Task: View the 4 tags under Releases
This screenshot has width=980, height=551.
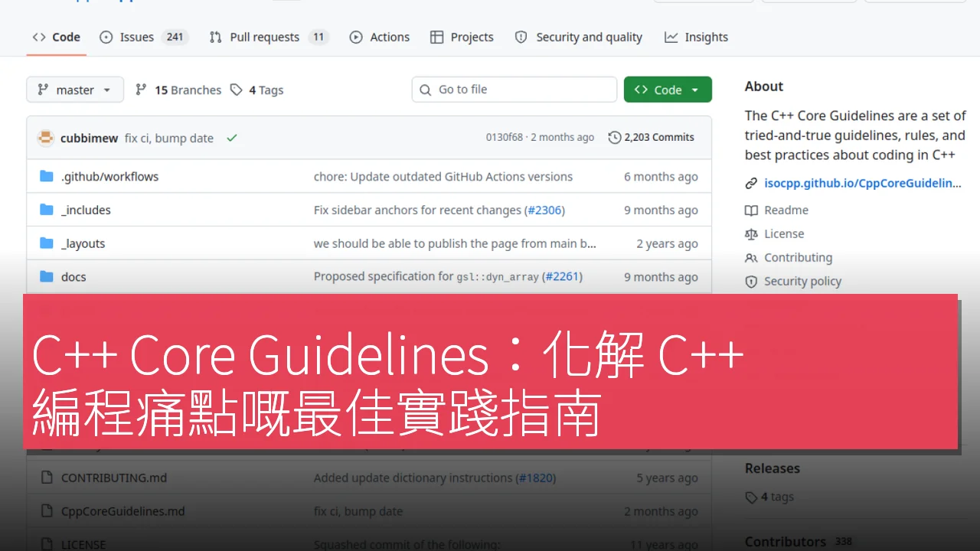Action: pos(777,497)
